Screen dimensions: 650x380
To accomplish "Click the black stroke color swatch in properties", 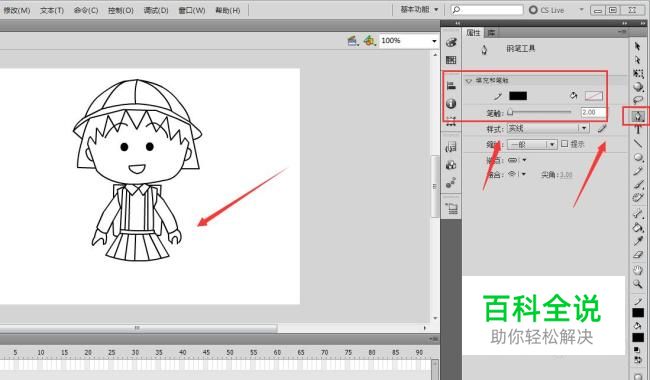I will point(518,96).
